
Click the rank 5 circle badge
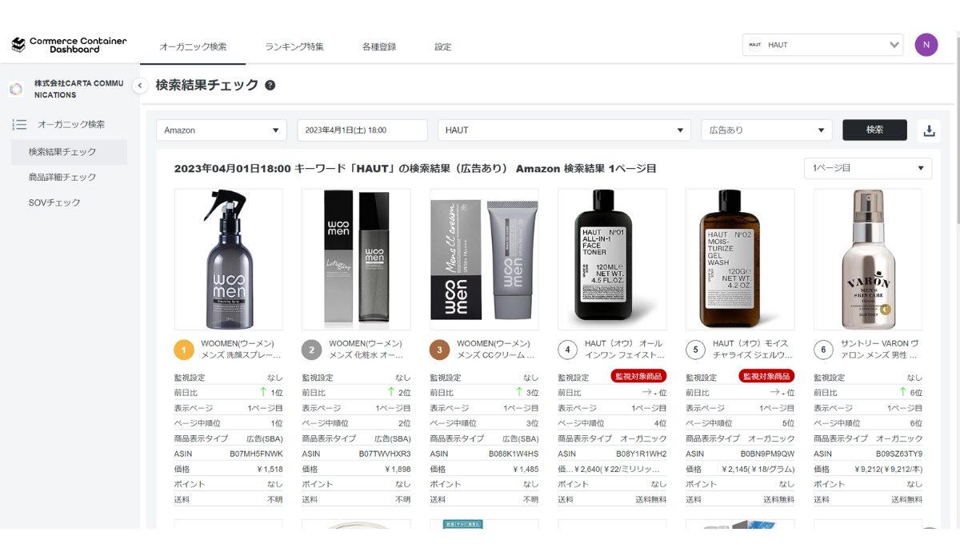[696, 350]
